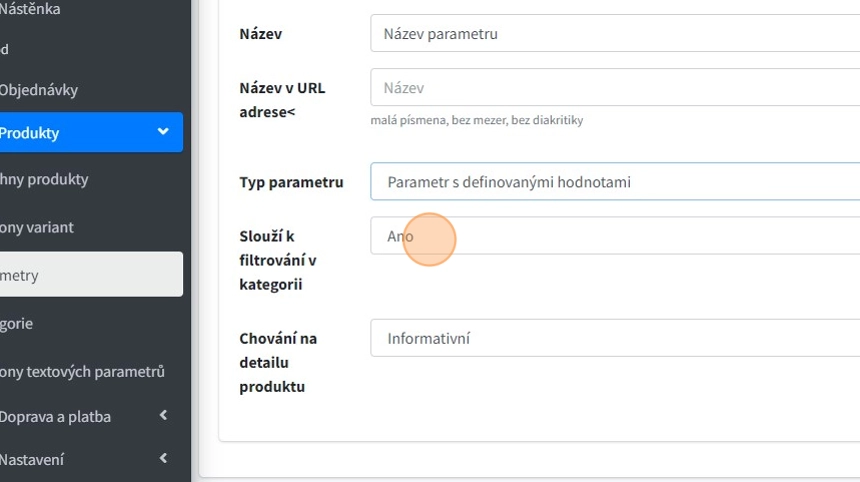Open the Typ parametru dropdown

(x=614, y=182)
